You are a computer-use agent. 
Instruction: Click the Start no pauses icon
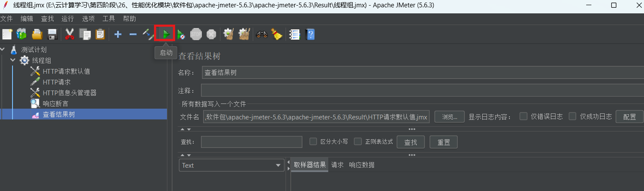click(181, 34)
